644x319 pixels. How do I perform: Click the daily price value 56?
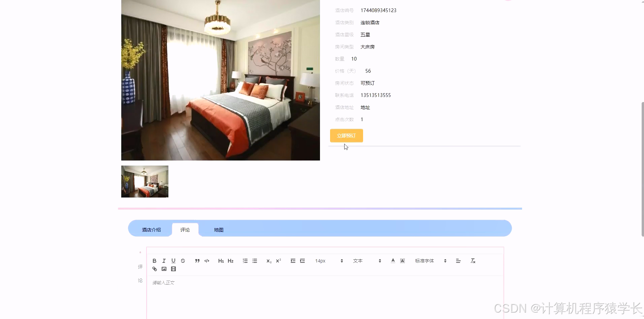(368, 71)
